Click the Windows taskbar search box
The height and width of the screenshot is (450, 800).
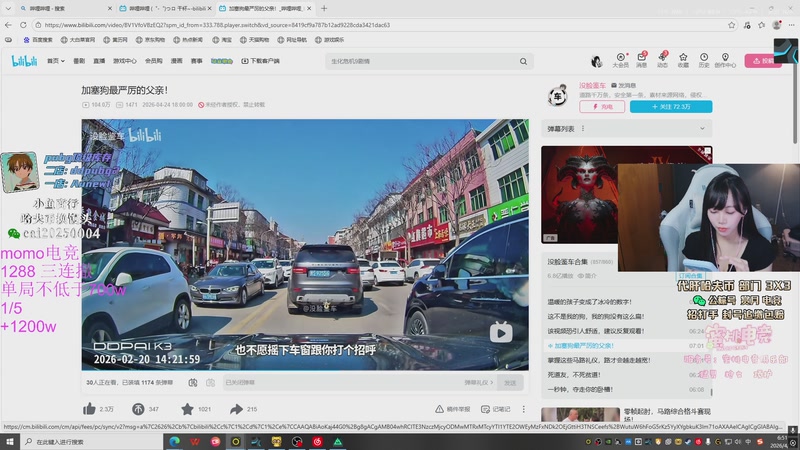pos(92,441)
